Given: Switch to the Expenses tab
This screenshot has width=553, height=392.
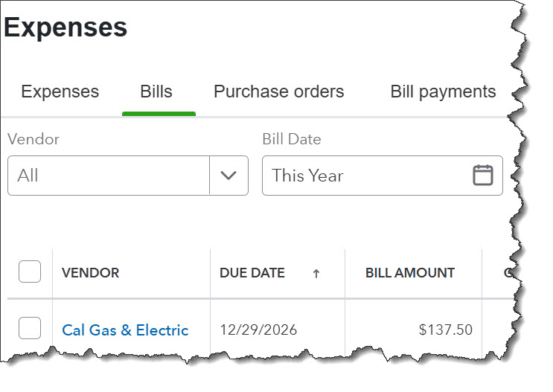Looking at the screenshot, I should [60, 91].
